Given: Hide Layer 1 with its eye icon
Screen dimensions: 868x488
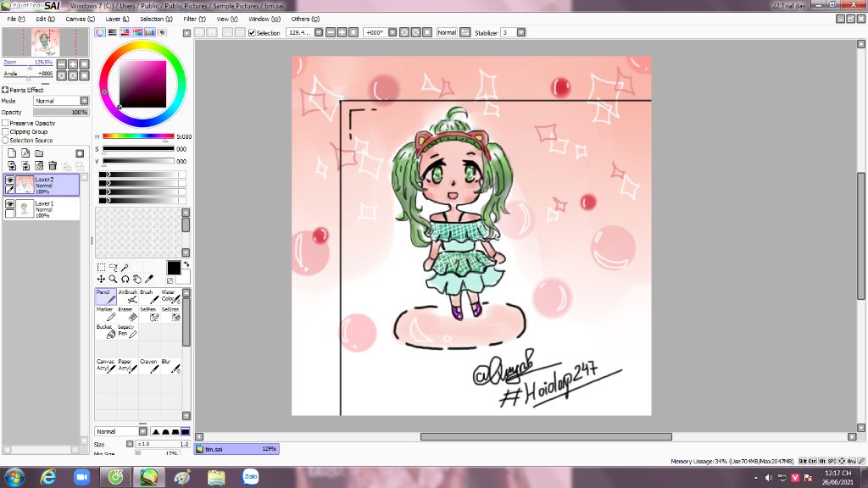Looking at the screenshot, I should pyautogui.click(x=9, y=204).
